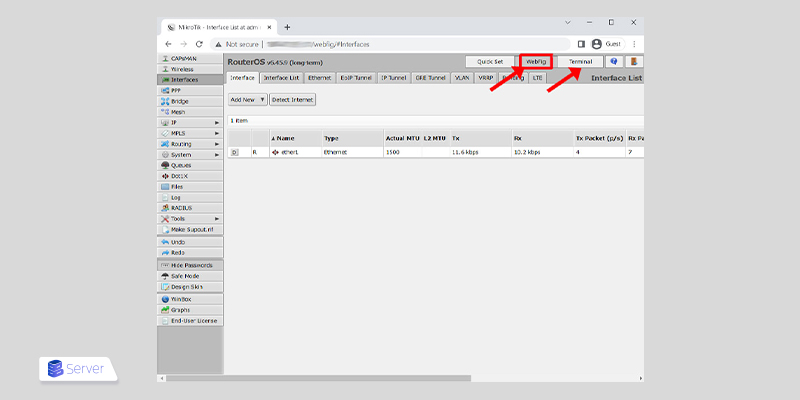The width and height of the screenshot is (800, 400).
Task: Switch to the GRE Tunnel tab
Action: click(x=431, y=78)
